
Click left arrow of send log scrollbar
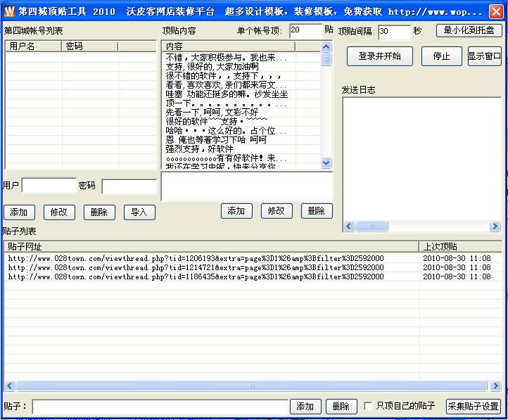pyautogui.click(x=348, y=227)
